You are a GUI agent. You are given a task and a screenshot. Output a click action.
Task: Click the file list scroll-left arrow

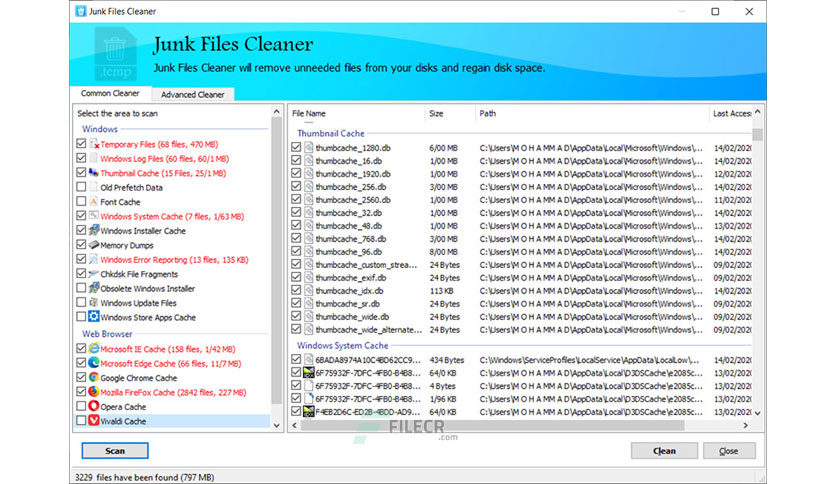(295, 425)
